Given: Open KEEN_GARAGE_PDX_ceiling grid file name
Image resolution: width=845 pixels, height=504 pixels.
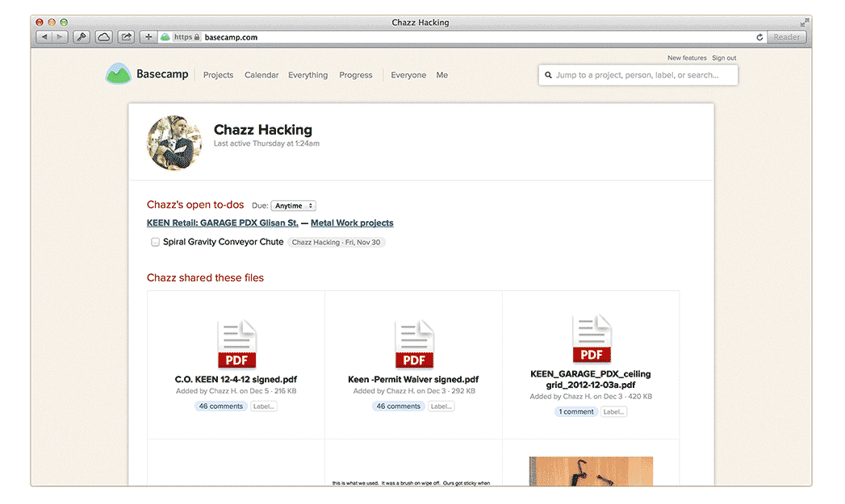Looking at the screenshot, I should 591,379.
